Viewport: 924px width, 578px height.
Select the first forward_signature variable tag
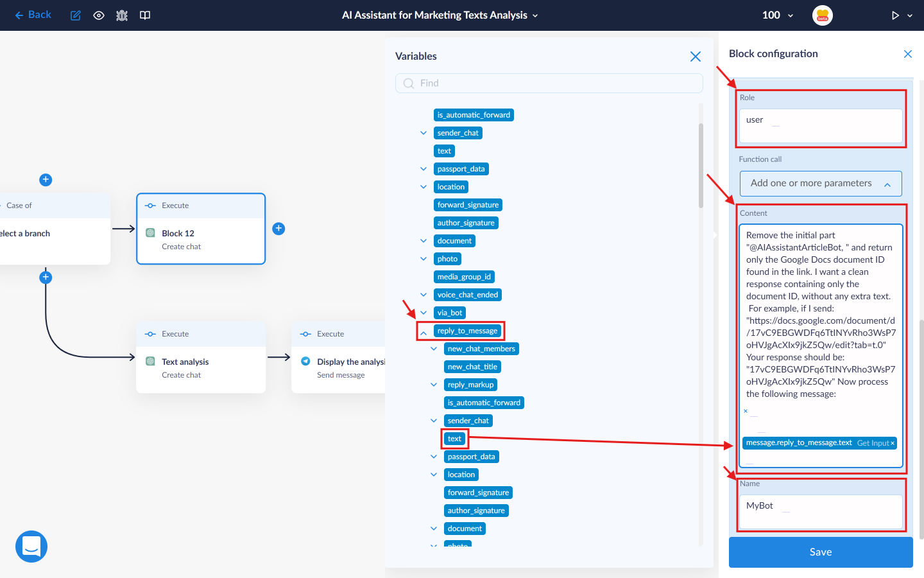[x=468, y=205]
